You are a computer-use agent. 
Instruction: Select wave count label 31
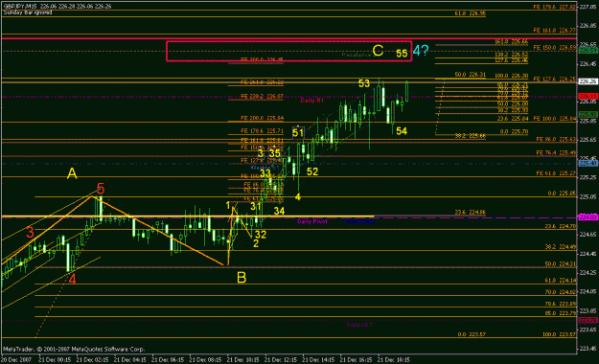click(x=256, y=206)
